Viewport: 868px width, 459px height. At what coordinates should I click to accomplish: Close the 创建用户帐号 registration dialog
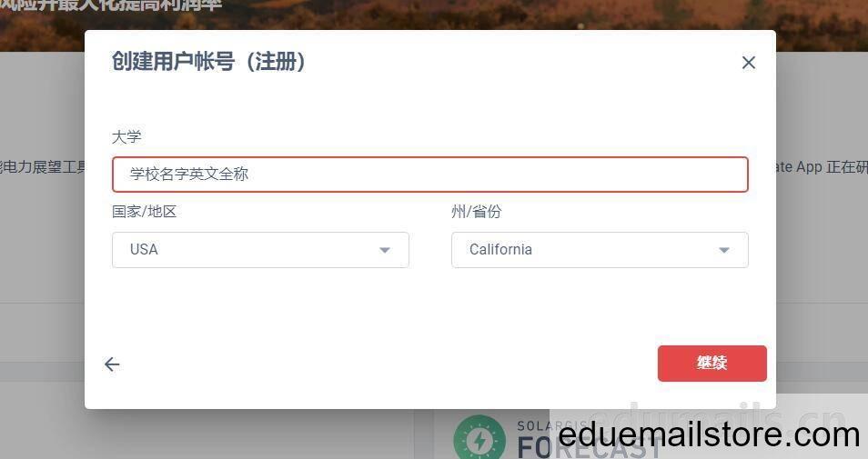click(x=749, y=63)
